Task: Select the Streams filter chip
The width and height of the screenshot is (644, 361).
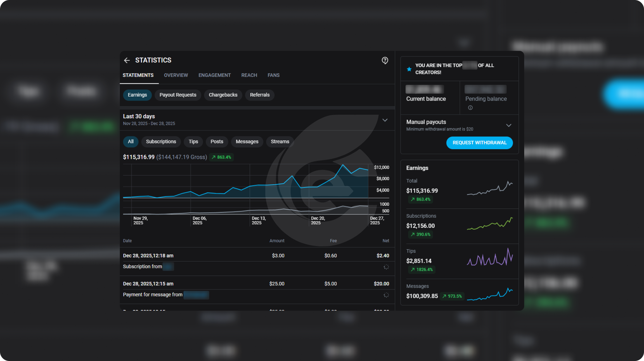Action: (x=280, y=142)
